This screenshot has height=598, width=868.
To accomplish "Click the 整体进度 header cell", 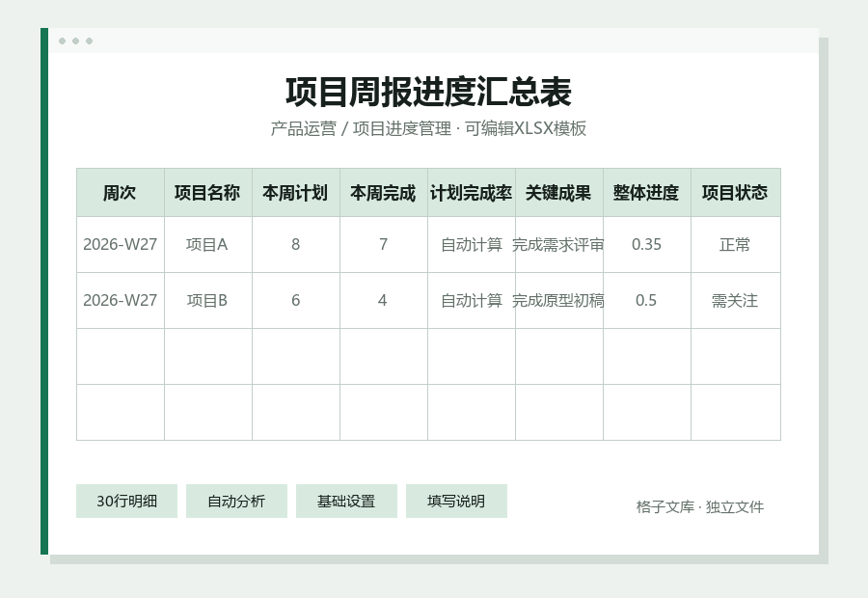I will 647,193.
